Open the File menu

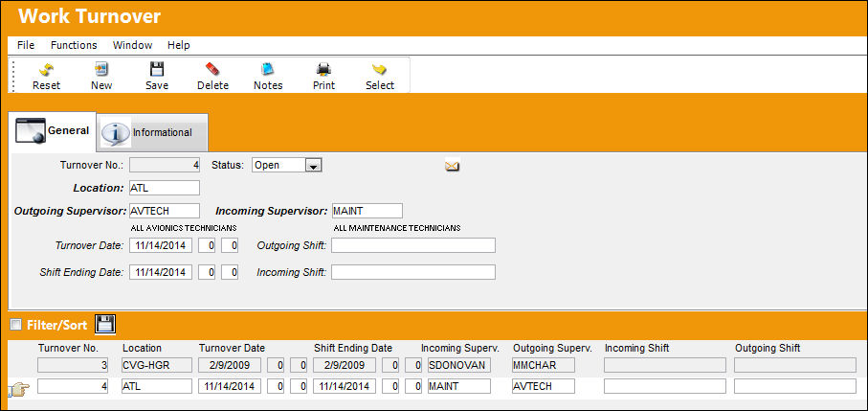[26, 45]
